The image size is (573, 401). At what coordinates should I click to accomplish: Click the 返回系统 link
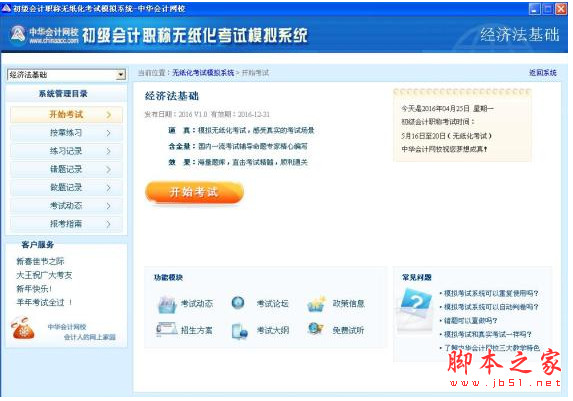543,73
